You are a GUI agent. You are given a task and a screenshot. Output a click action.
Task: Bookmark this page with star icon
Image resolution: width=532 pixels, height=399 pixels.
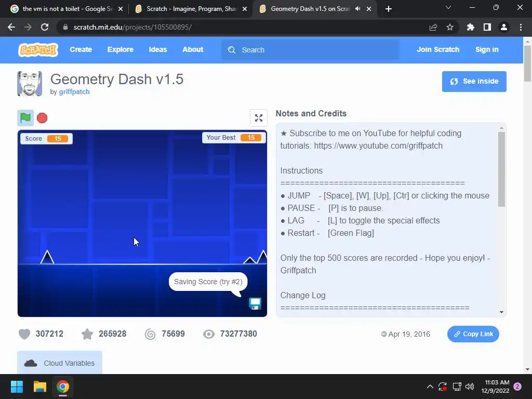(x=450, y=27)
